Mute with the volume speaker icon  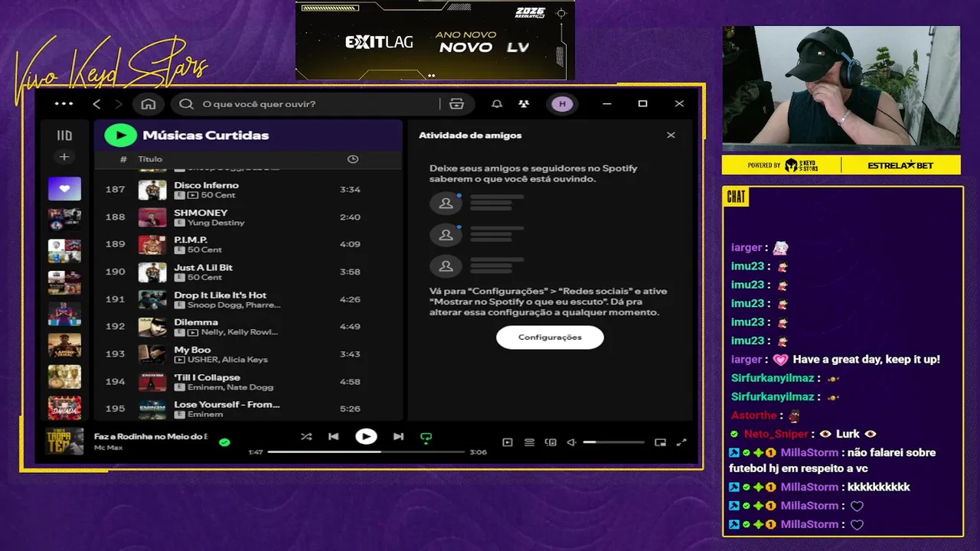click(571, 442)
